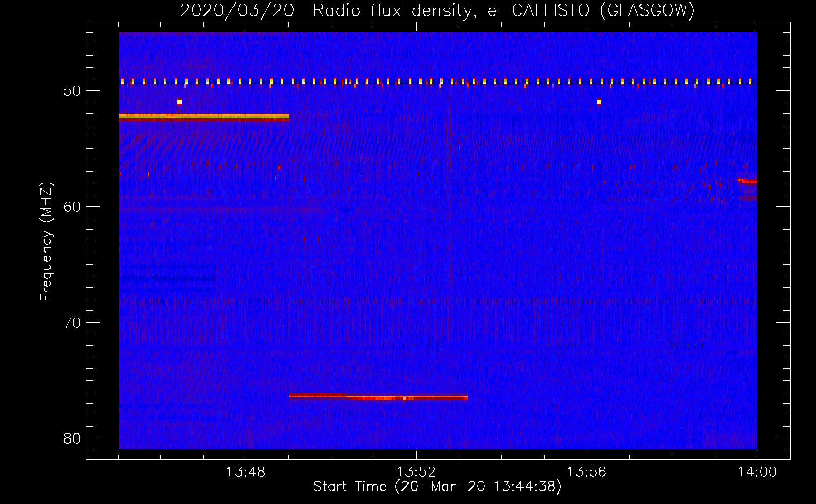Click the 'Start Time (20-Mar-20 13:44:38)' axis label
Viewport: 816px width, 504px height.
(x=437, y=487)
